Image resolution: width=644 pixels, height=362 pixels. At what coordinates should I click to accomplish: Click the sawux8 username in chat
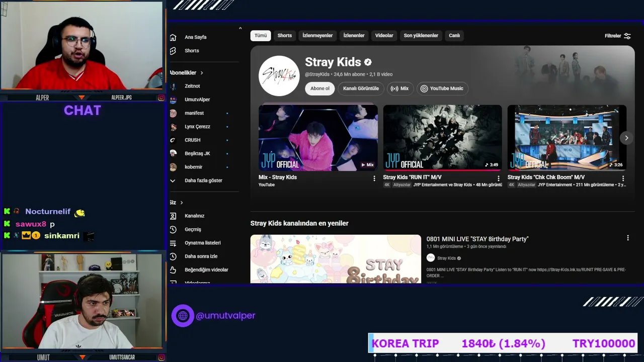click(31, 224)
